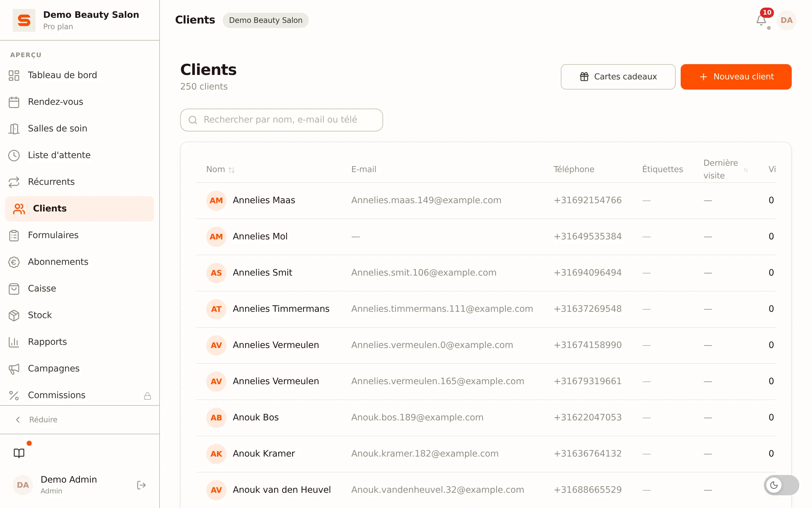The height and width of the screenshot is (508, 812).
Task: Click the Clients people icon in sidebar
Action: coord(19,209)
